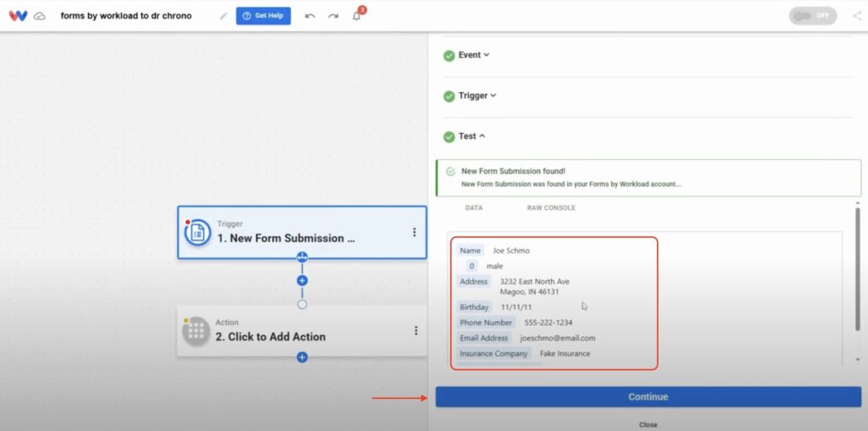Click plus icon below the action step
868x431 pixels.
pos(303,357)
